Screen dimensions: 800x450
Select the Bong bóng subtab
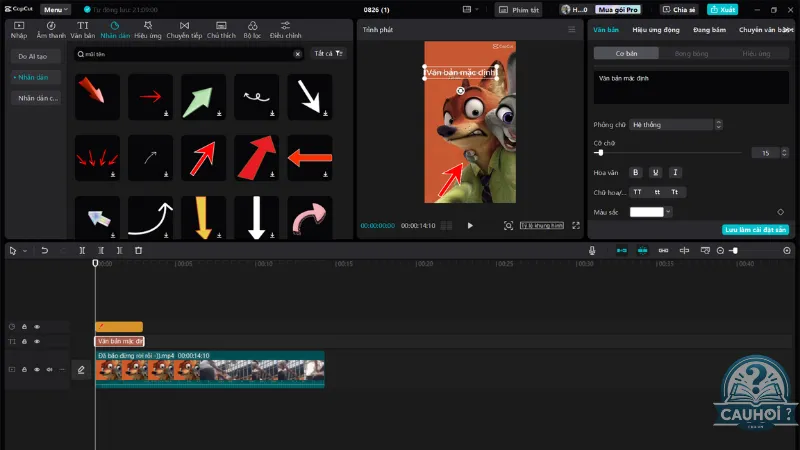tap(691, 54)
